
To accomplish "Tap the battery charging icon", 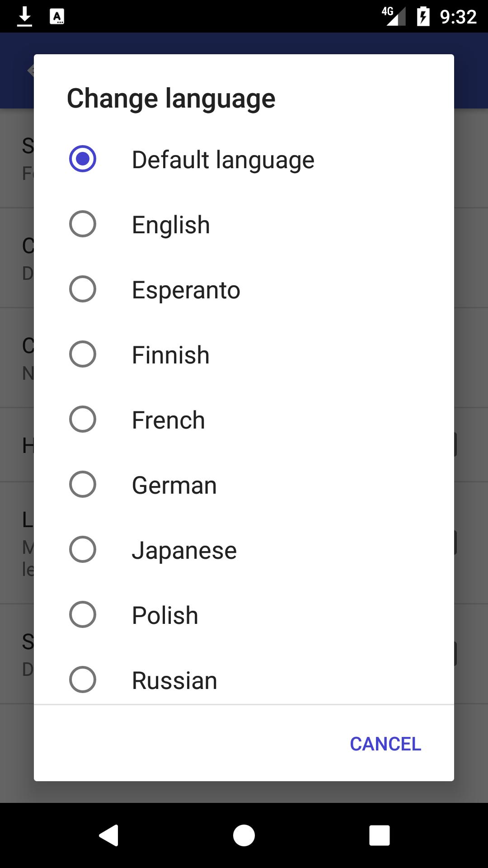I will (423, 17).
